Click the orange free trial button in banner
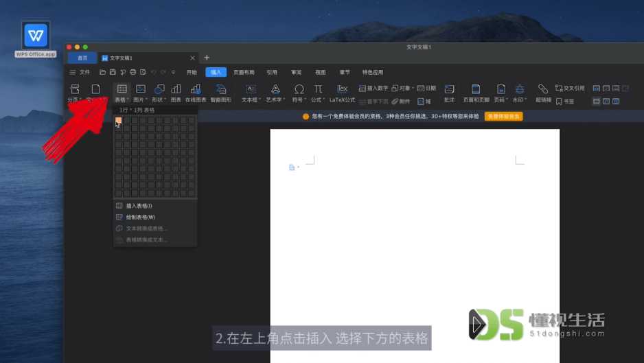Image resolution: width=644 pixels, height=363 pixels. (x=503, y=116)
